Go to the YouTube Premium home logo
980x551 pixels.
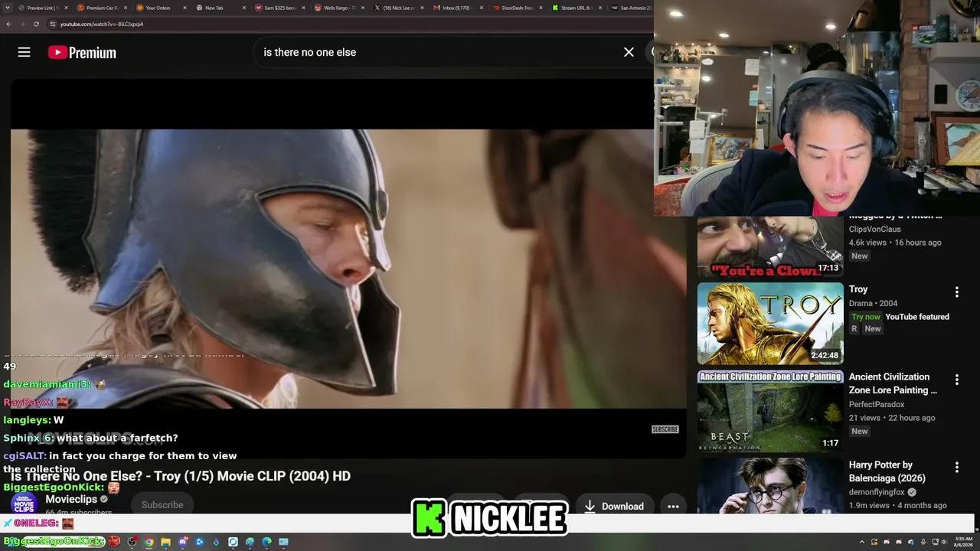pos(82,52)
